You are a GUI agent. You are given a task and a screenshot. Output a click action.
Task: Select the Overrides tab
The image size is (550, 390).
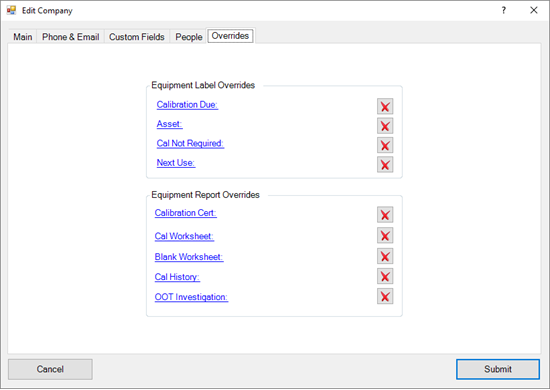click(230, 36)
